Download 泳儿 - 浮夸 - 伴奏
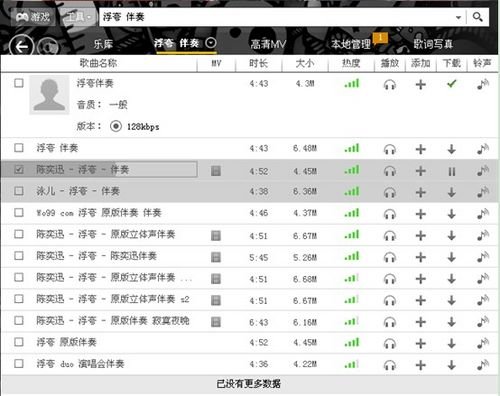Screen dimensions: 500x396 tap(452, 192)
